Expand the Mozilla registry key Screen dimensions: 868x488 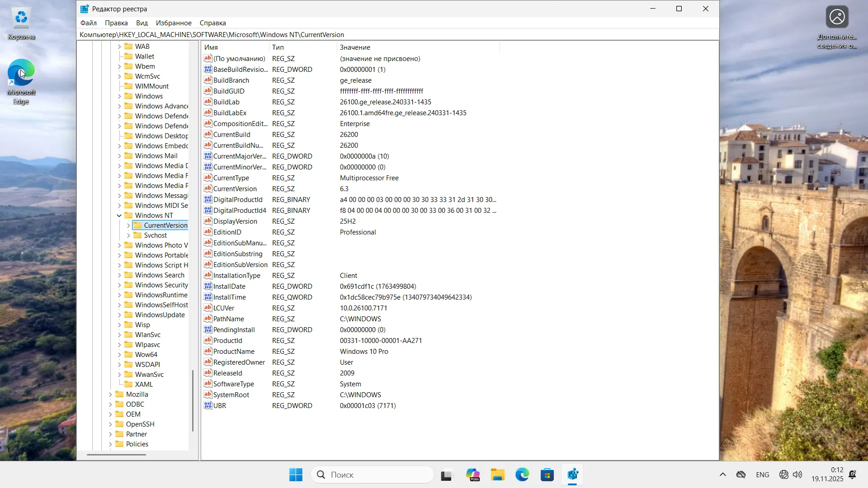[x=110, y=394]
